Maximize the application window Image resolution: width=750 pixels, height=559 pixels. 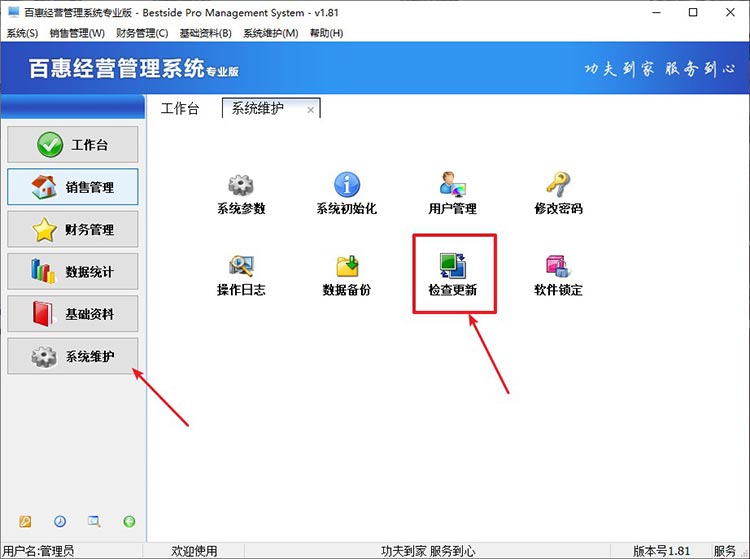click(x=693, y=13)
